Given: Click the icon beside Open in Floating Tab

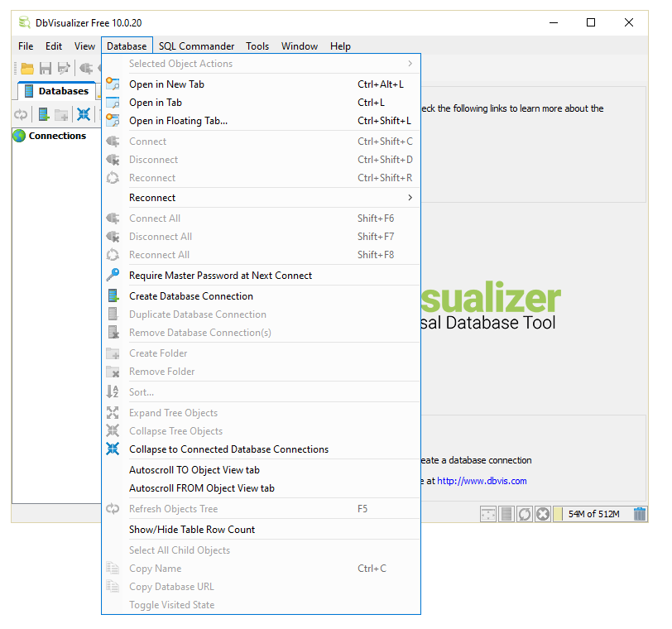Looking at the screenshot, I should tap(113, 120).
